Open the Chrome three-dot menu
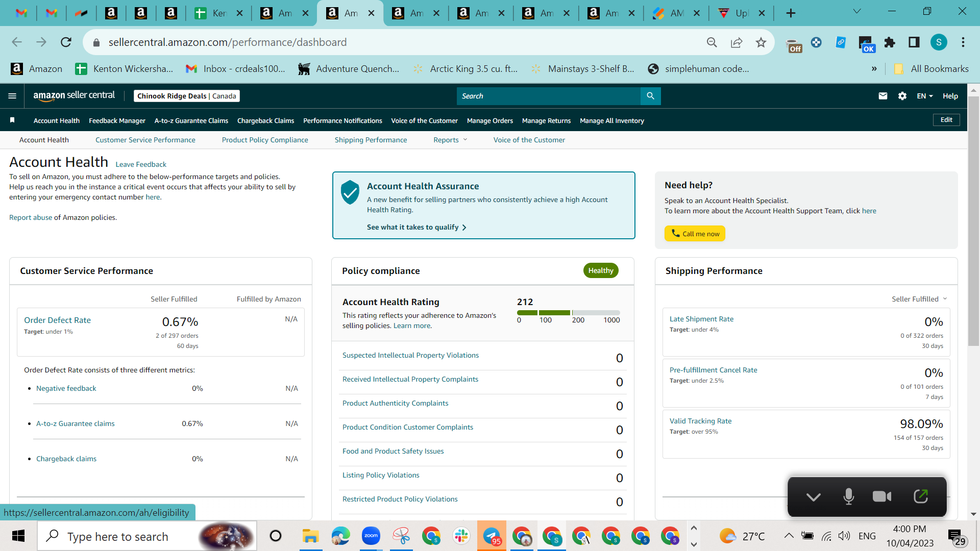Viewport: 980px width, 551px height. tap(963, 42)
